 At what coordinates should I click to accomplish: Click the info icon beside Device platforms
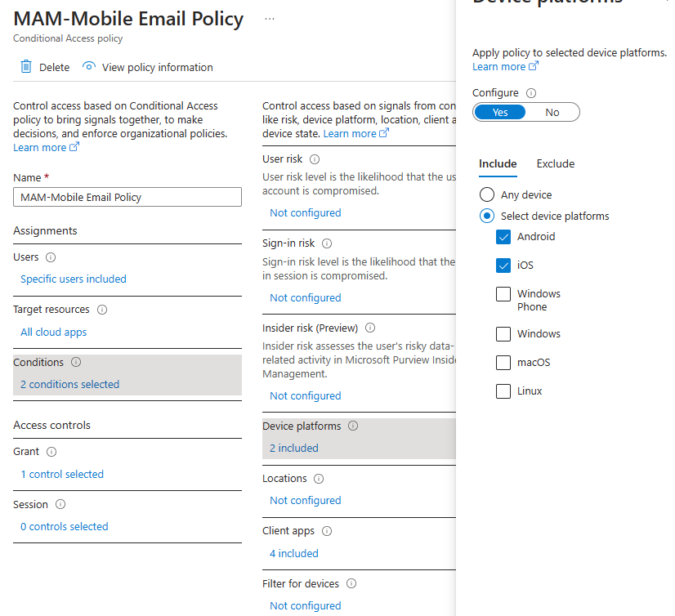353,426
